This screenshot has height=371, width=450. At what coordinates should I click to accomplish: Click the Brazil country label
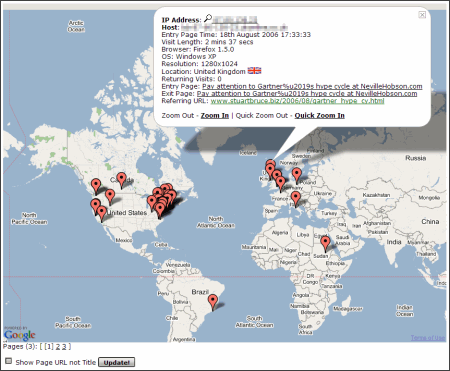click(200, 292)
